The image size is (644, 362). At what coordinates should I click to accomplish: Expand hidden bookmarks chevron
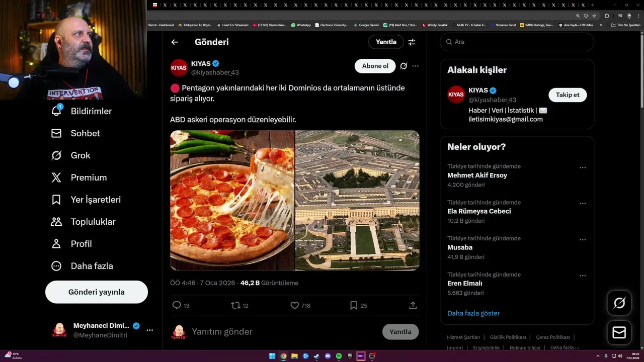(x=601, y=25)
